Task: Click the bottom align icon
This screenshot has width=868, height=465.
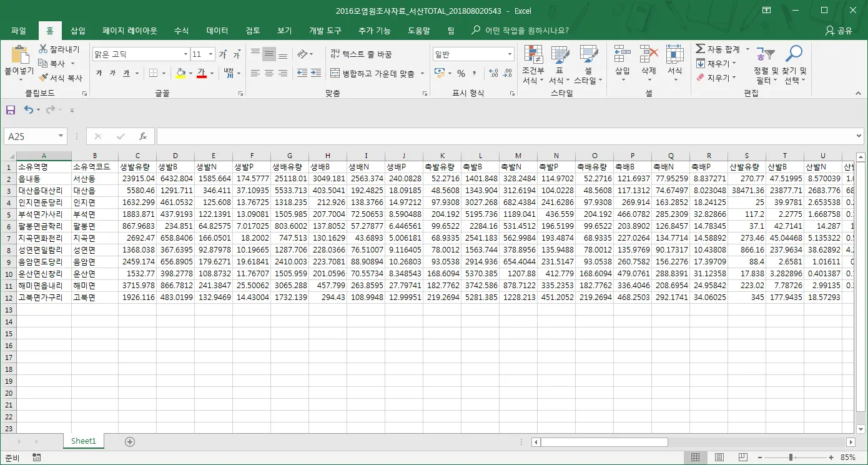Action: tap(283, 54)
